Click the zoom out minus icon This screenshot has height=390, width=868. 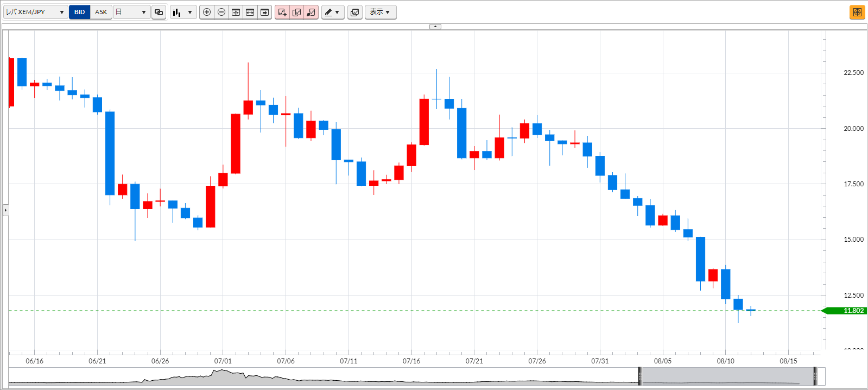[x=221, y=12]
